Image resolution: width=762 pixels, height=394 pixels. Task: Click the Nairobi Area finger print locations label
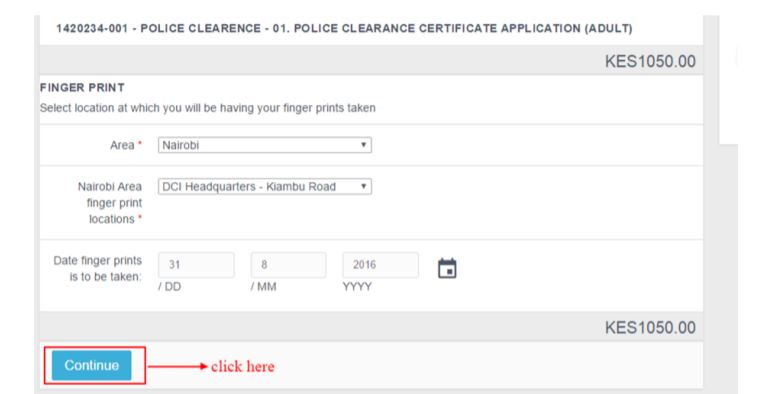(110, 203)
